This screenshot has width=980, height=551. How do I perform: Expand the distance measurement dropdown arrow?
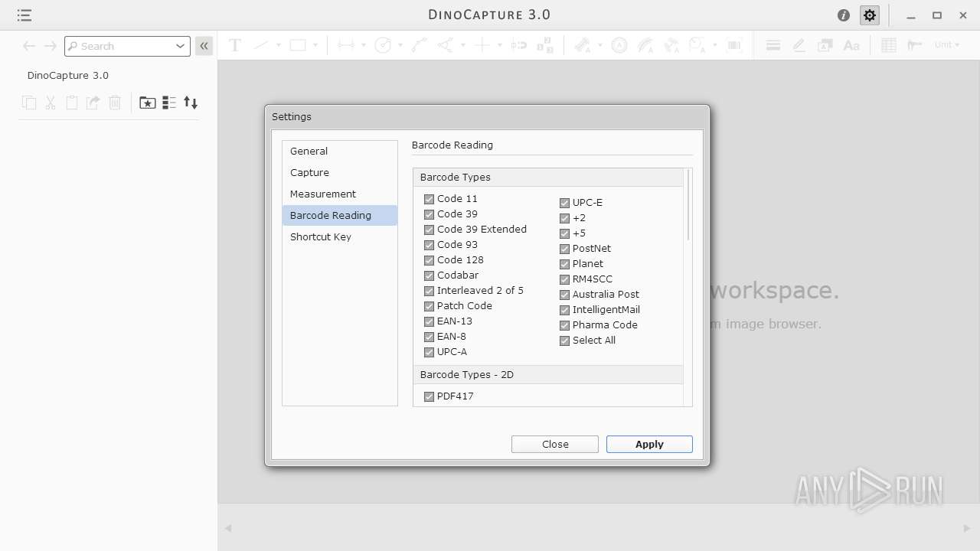point(364,45)
